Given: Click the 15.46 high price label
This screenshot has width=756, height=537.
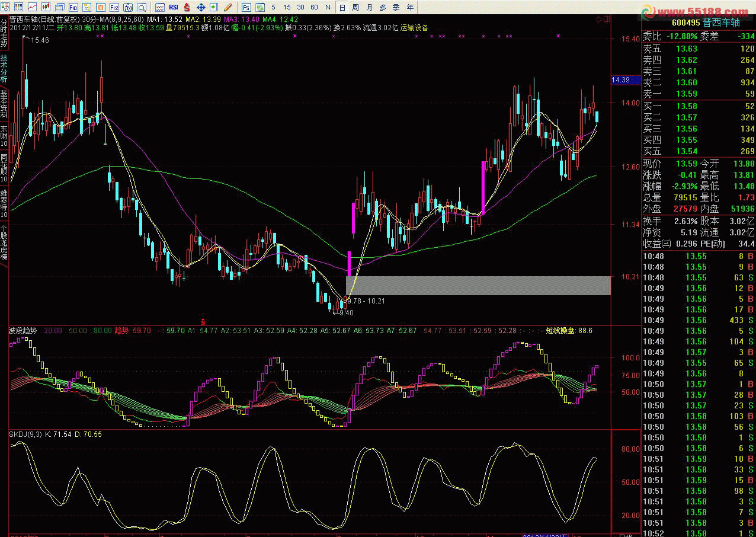Looking at the screenshot, I should coord(40,40).
